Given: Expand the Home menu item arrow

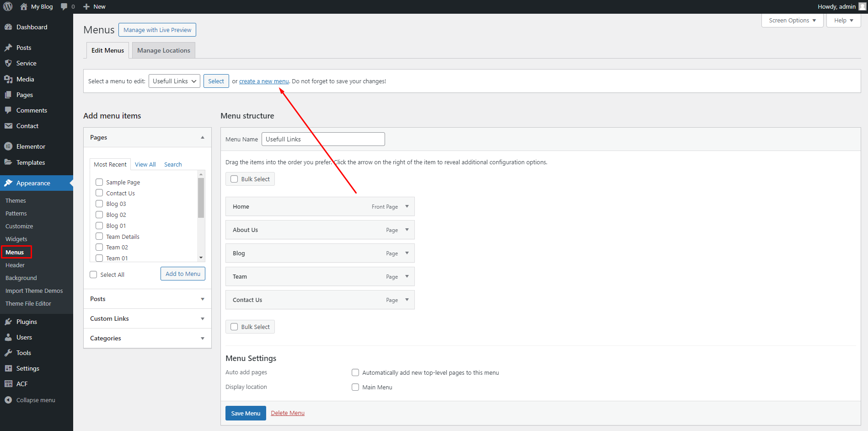Looking at the screenshot, I should click(407, 206).
